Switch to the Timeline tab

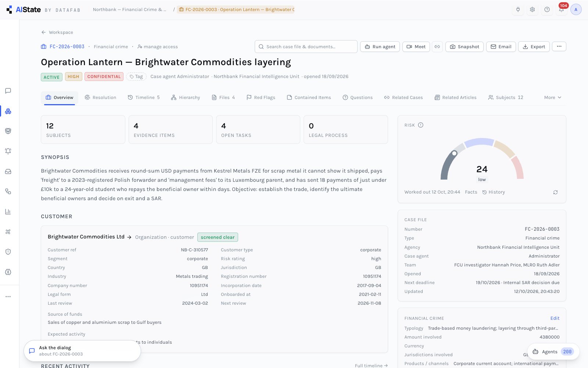click(x=144, y=98)
